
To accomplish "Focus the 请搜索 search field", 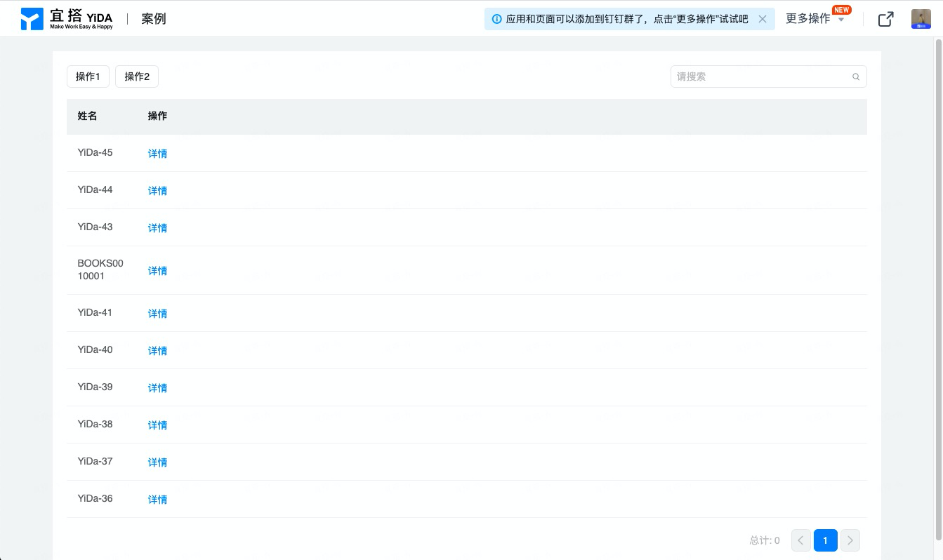I will (768, 76).
